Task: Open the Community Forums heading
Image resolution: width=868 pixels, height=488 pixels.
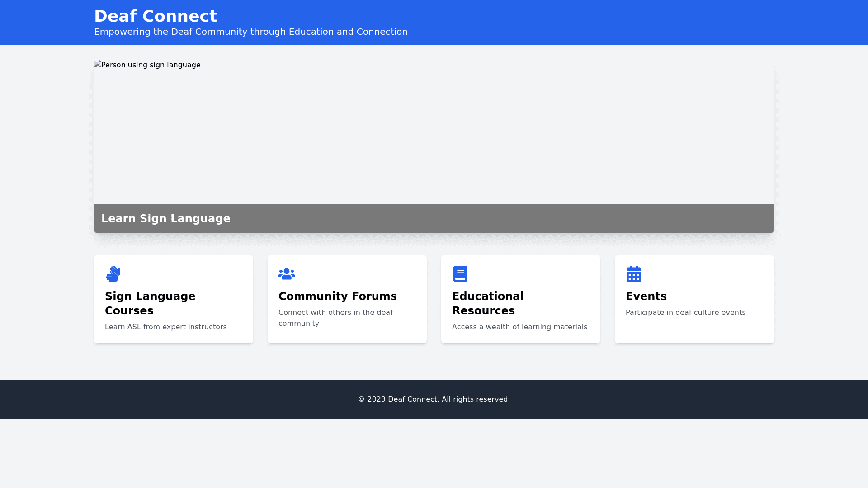Action: click(337, 296)
